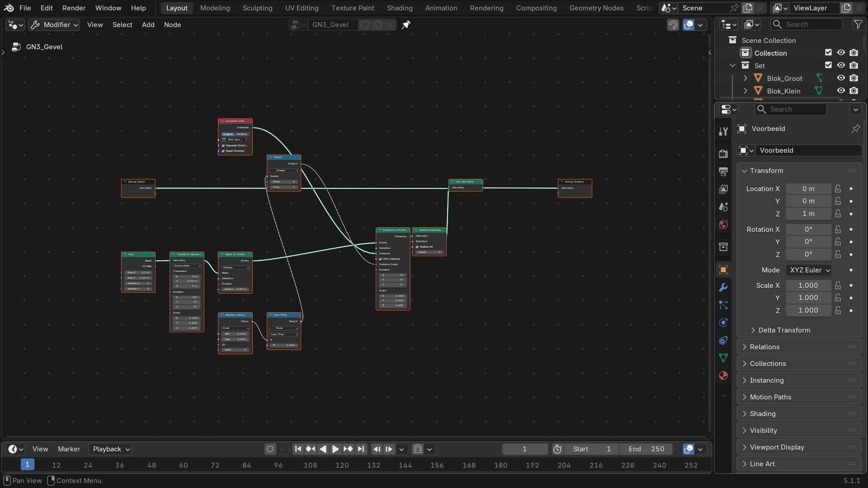Click the Group Output node header
868x488 pixels.
pos(575,182)
